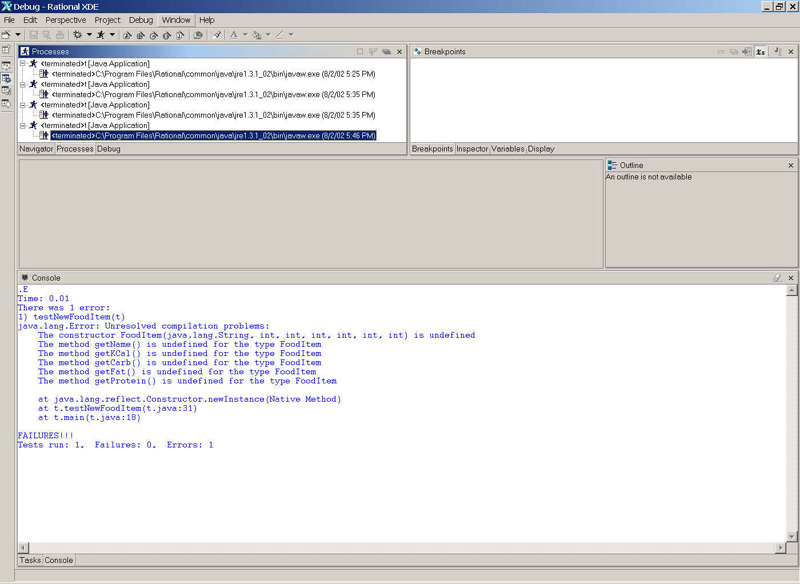
Task: Switch to the Display tab
Action: click(x=541, y=149)
